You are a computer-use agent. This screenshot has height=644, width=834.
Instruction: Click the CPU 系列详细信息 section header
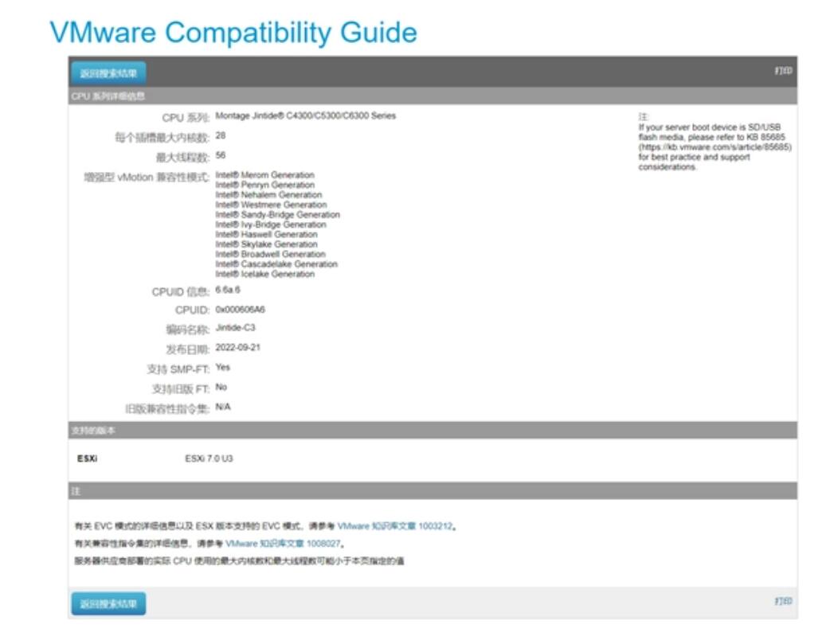(433, 96)
